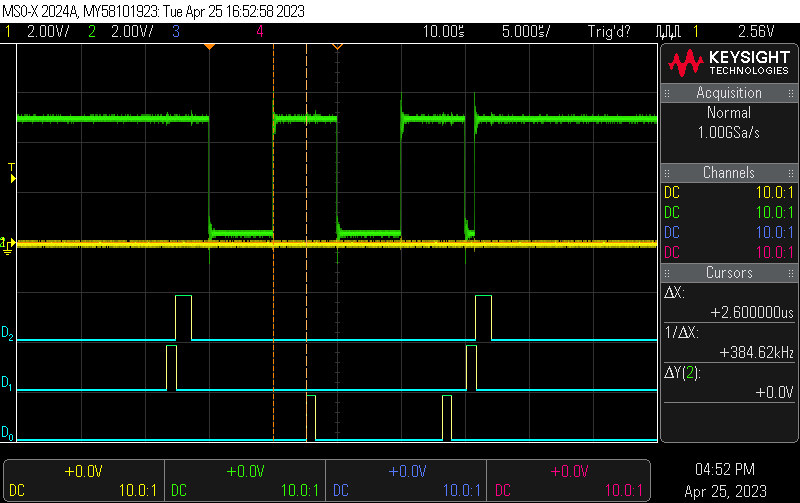The image size is (800, 503).
Task: Click the blue channel 3 offset softkey
Action: pyautogui.click(x=406, y=481)
